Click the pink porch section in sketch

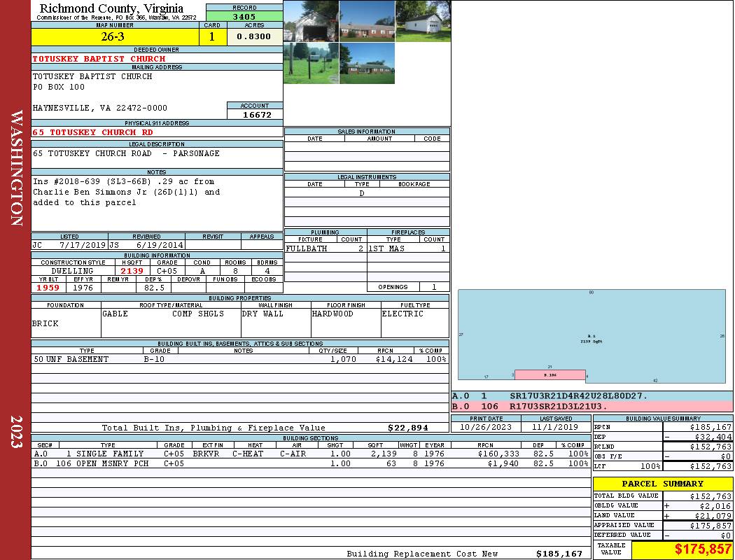click(x=550, y=374)
